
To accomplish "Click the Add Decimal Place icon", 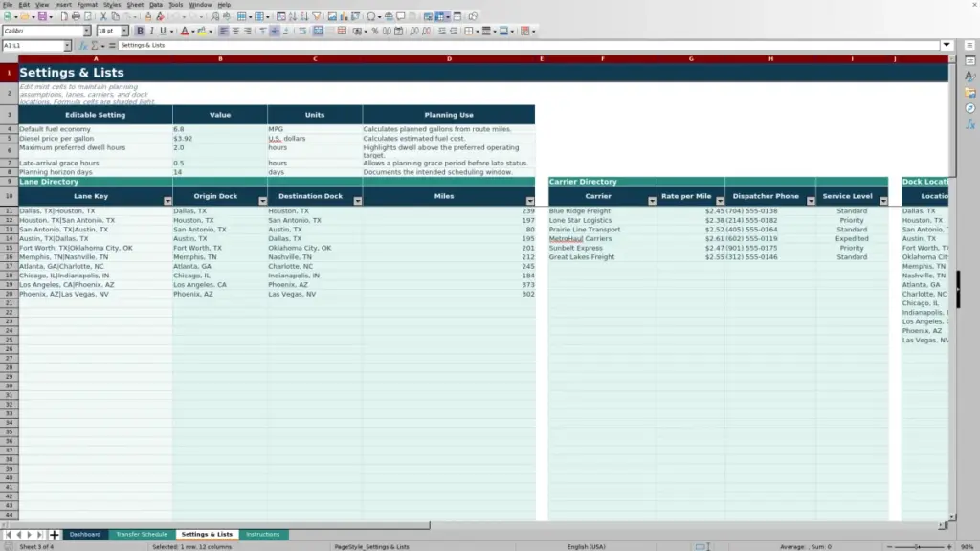I will [x=414, y=32].
